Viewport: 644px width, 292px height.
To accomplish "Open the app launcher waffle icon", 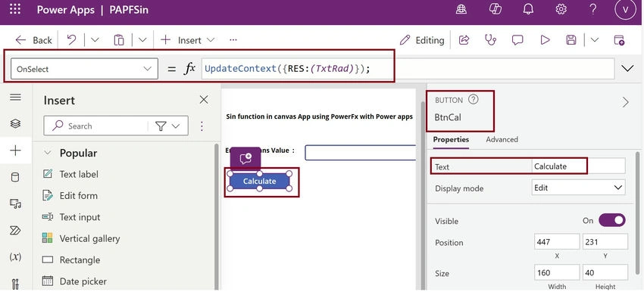I will click(15, 9).
